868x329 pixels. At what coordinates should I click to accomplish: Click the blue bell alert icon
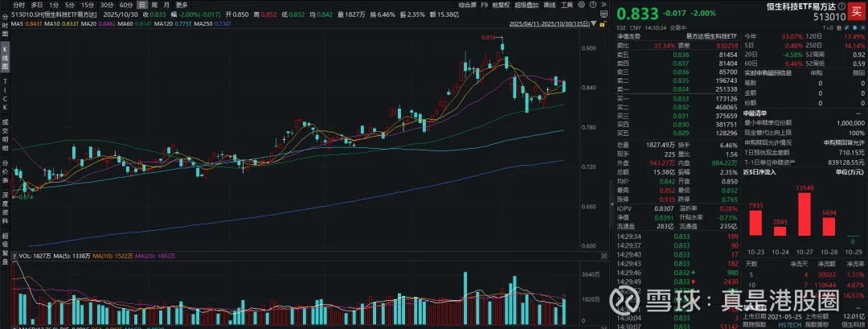tap(855, 27)
